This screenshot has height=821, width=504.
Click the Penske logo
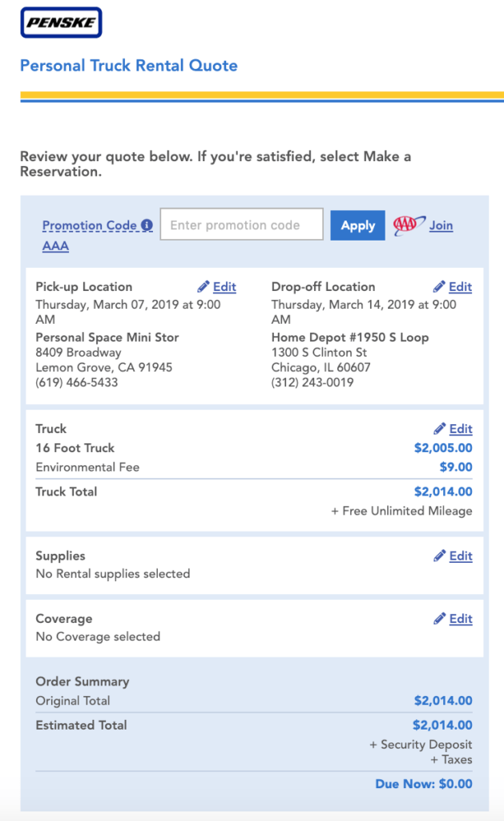pyautogui.click(x=61, y=22)
